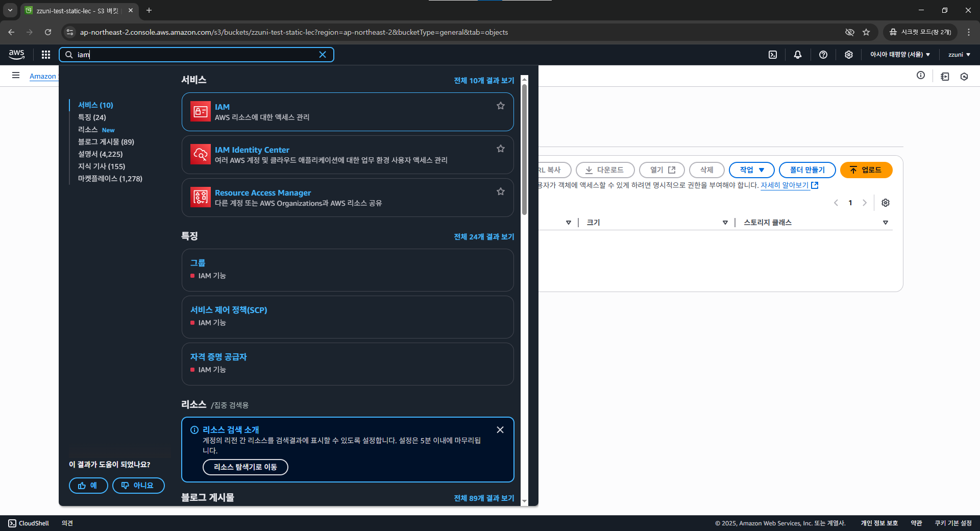Select the 서비스 (10) filter category
The height and width of the screenshot is (531, 980).
coord(95,105)
